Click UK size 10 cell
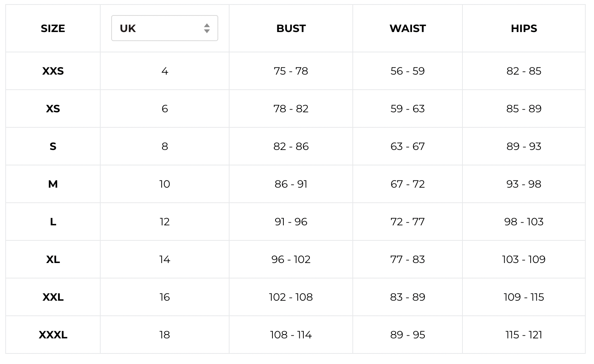594x364 pixels. pos(164,184)
